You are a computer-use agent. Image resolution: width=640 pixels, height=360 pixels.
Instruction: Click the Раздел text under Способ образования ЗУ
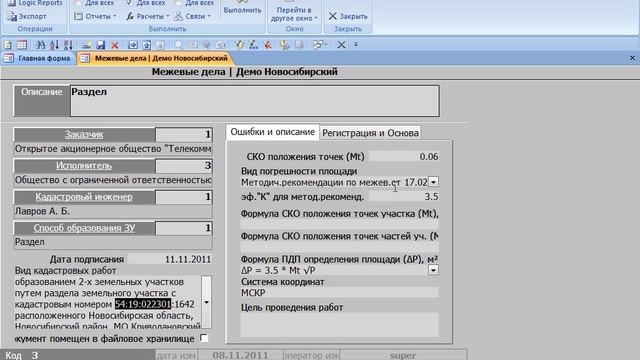30,242
